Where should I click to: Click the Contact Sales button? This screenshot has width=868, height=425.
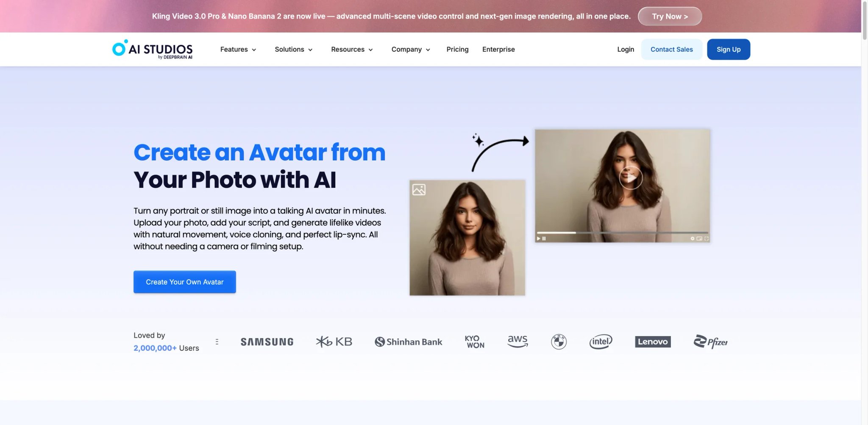pyautogui.click(x=672, y=50)
